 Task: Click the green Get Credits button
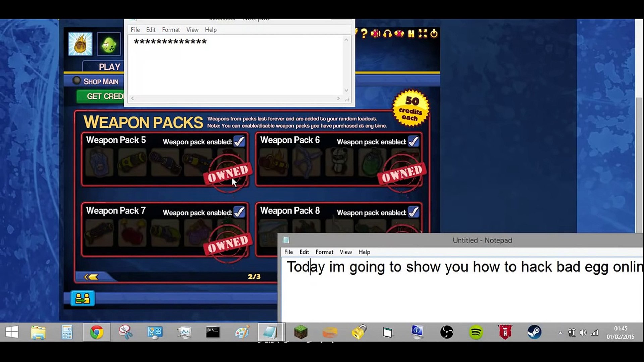point(101,96)
